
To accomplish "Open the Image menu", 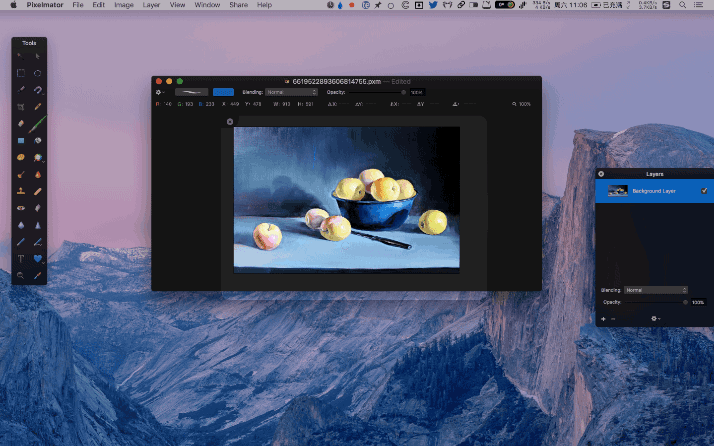I will coord(123,5).
